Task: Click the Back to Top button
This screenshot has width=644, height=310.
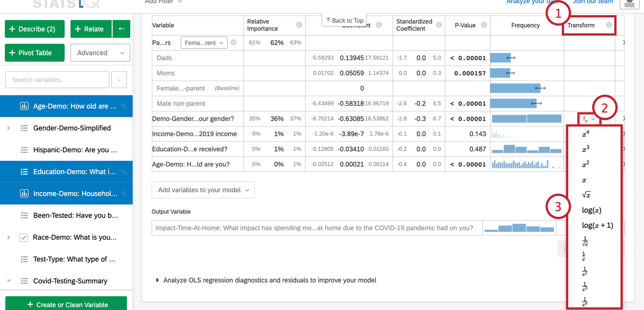Action: 345,20
